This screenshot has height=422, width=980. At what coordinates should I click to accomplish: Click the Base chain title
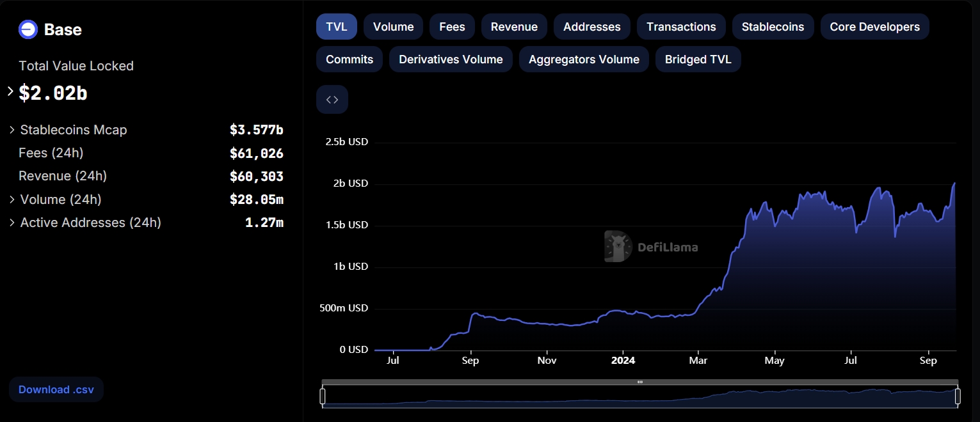[x=63, y=29]
